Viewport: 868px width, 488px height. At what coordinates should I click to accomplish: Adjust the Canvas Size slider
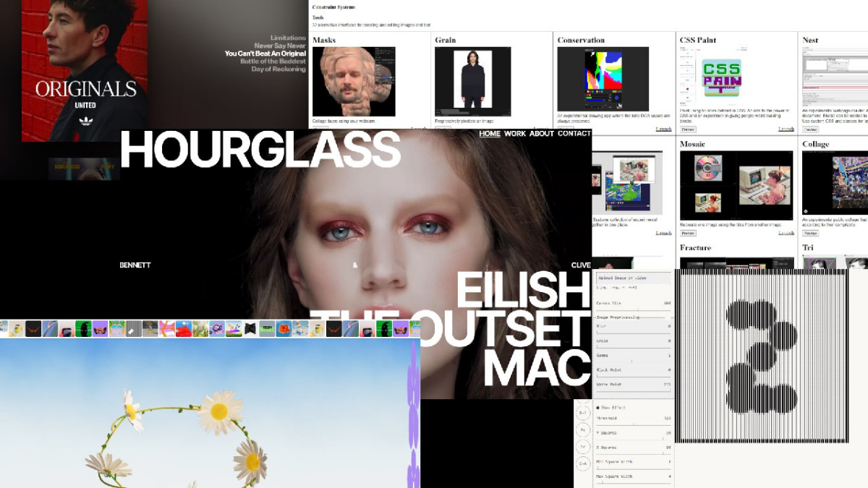coord(634,310)
